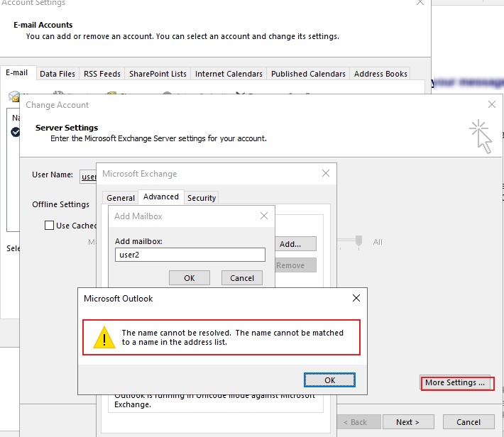Click the Server Settings heading text
Screen dimensions: 504x437
(67, 128)
